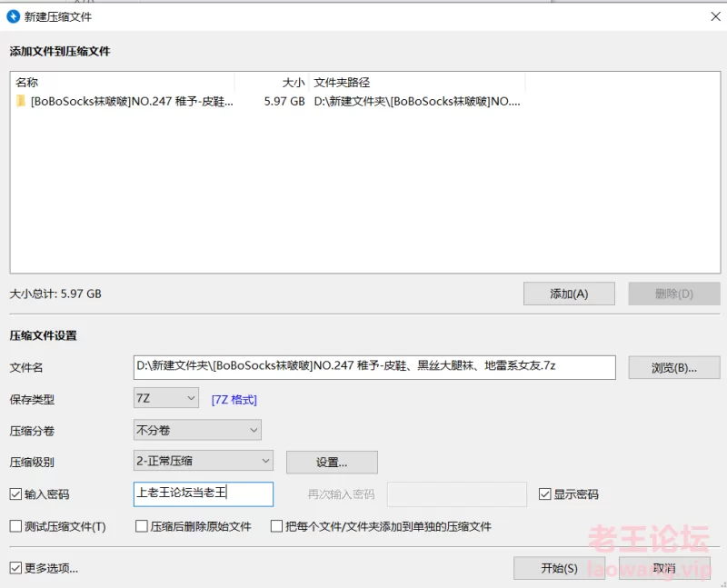Viewport: 727px width, 588px height.
Task: Enable 压缩后删除原始文件 checkbox
Action: click(142, 526)
